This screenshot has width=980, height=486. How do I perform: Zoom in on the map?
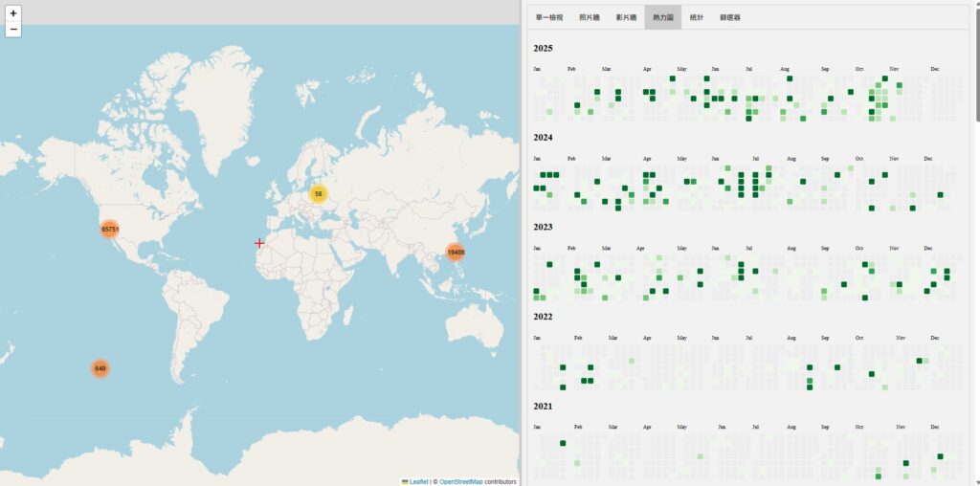(x=13, y=13)
